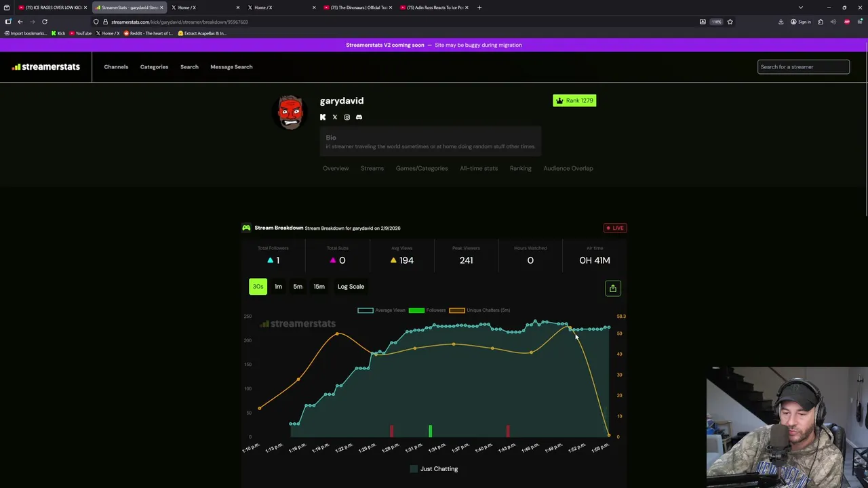
Task: Select the 15m interval button
Action: (x=319, y=287)
